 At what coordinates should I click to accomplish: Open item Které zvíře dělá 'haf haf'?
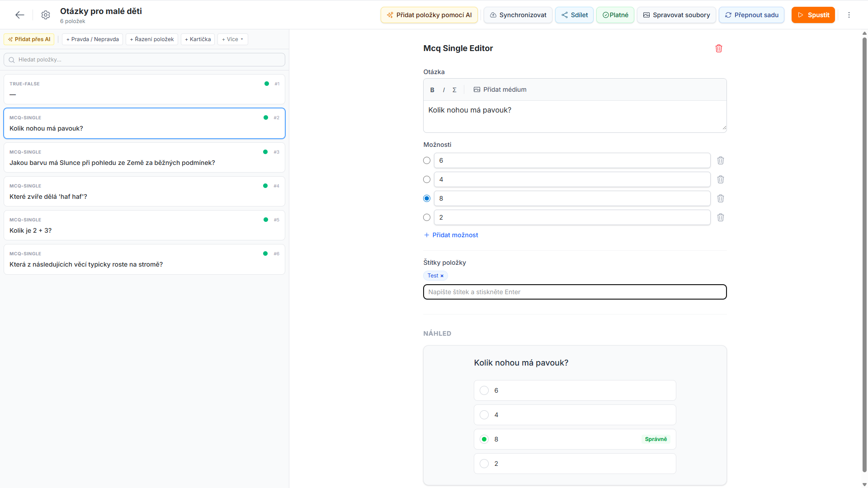tap(144, 191)
